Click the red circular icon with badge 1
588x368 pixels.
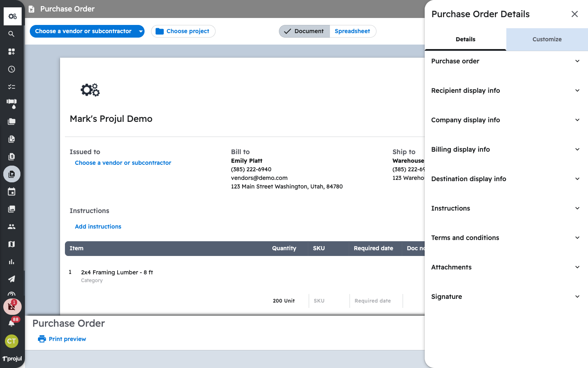(x=12, y=306)
